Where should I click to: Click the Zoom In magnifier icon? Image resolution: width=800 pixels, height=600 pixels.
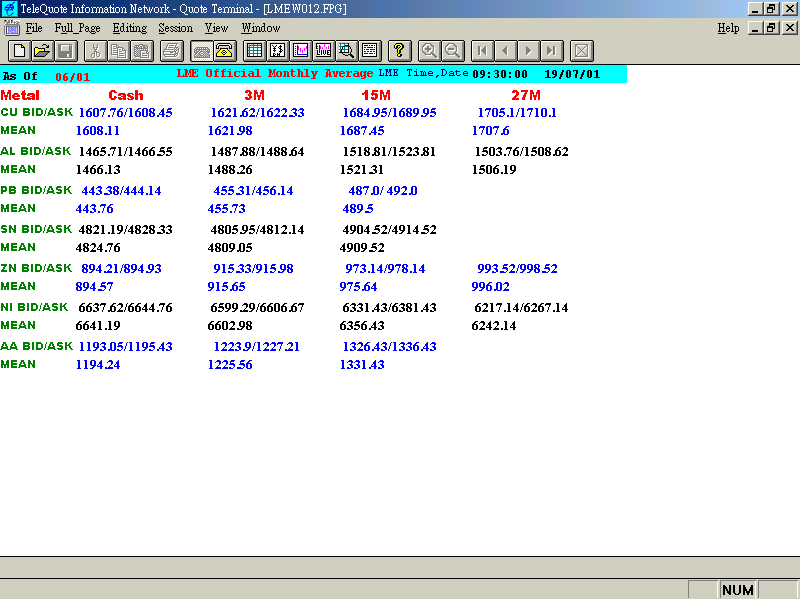(429, 51)
